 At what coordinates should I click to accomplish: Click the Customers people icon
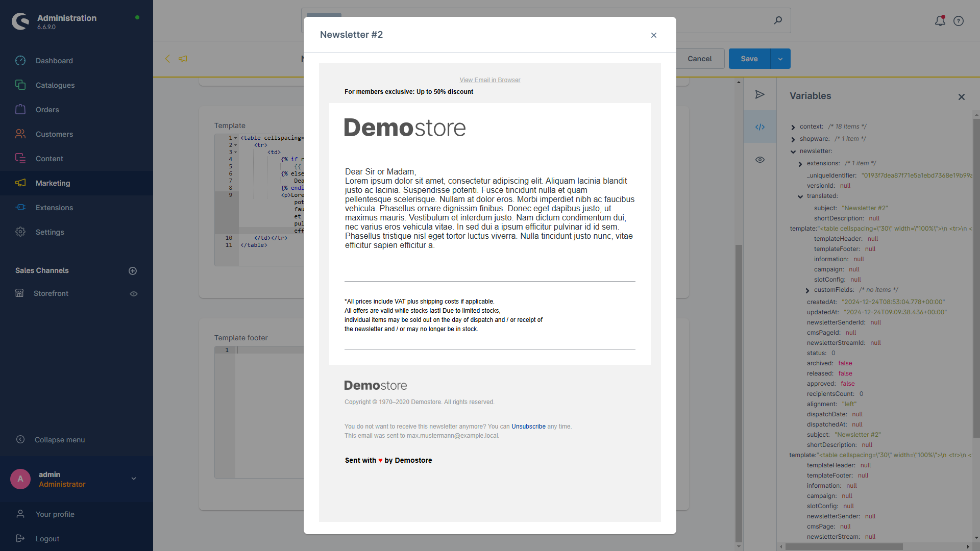[20, 134]
